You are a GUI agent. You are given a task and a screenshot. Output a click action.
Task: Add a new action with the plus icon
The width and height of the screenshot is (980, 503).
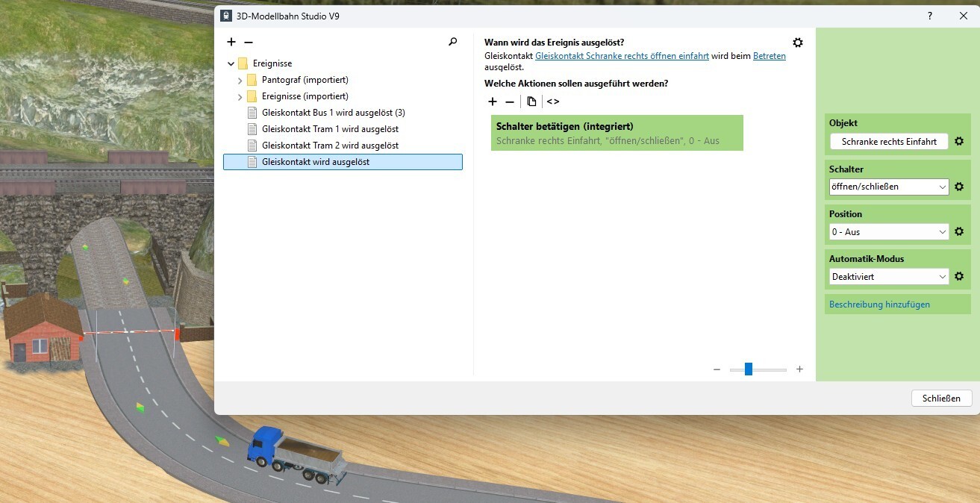click(492, 101)
